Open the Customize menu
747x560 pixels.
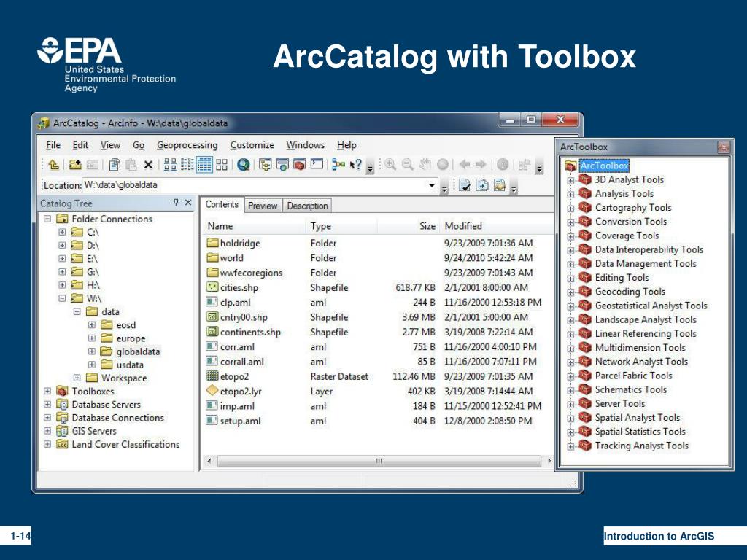point(252,145)
